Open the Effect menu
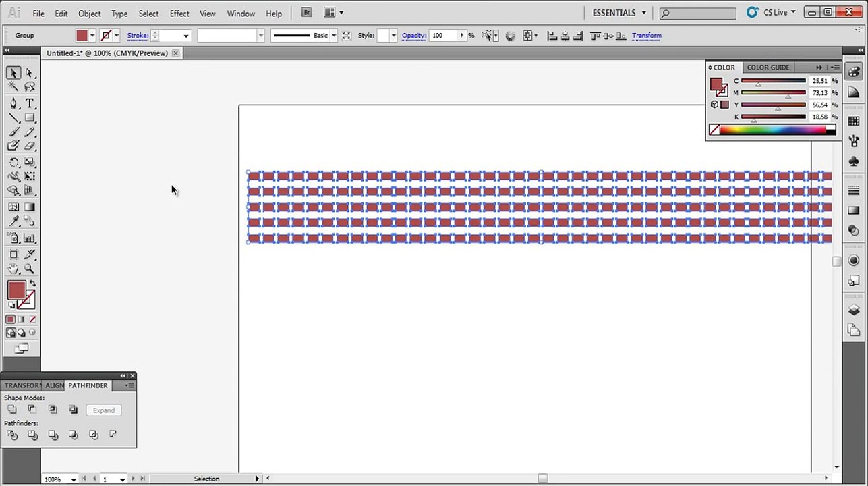 (179, 13)
